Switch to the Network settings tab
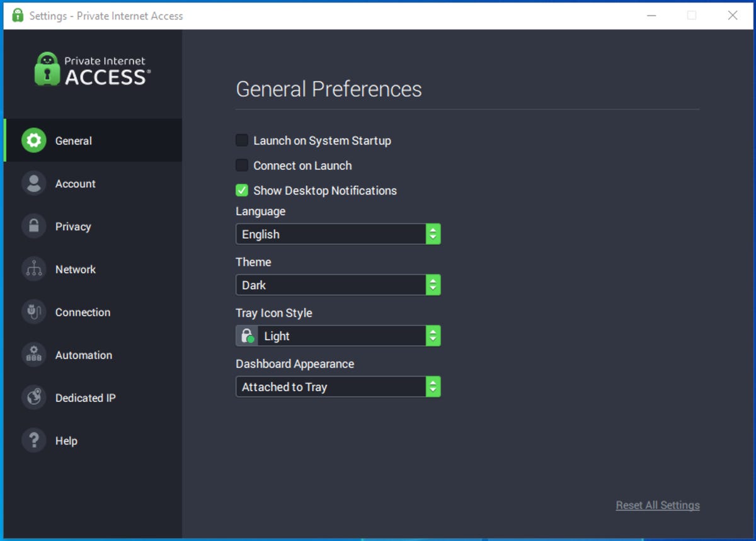 tap(93, 269)
